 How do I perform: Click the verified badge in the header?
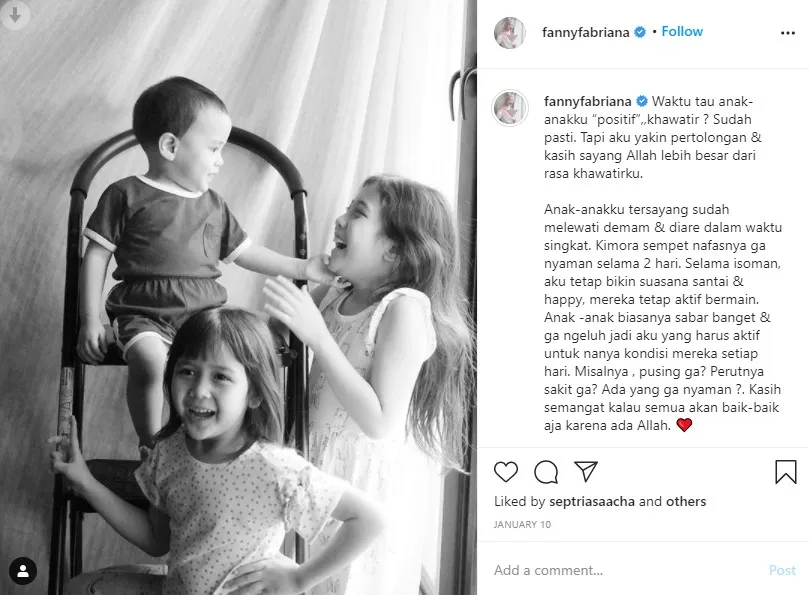[639, 32]
